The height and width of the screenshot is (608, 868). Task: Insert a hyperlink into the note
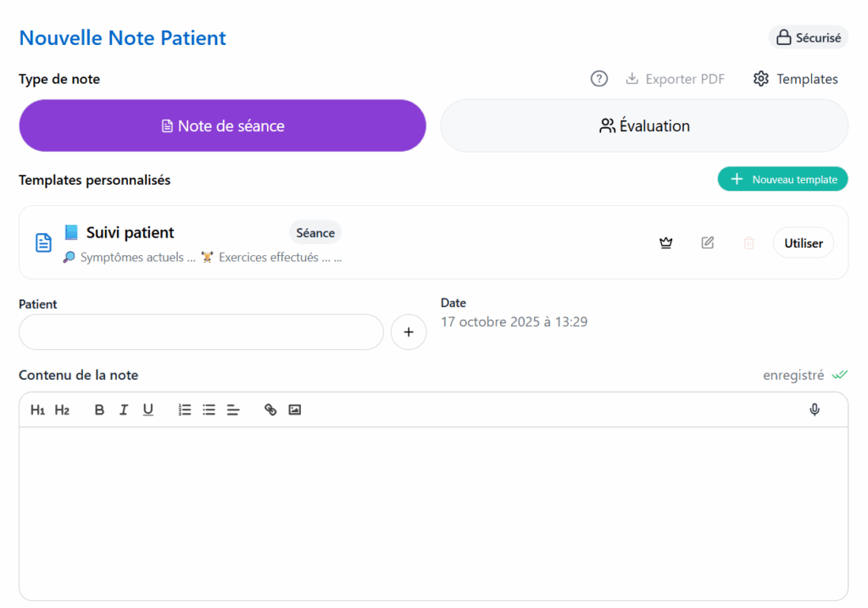pos(270,410)
